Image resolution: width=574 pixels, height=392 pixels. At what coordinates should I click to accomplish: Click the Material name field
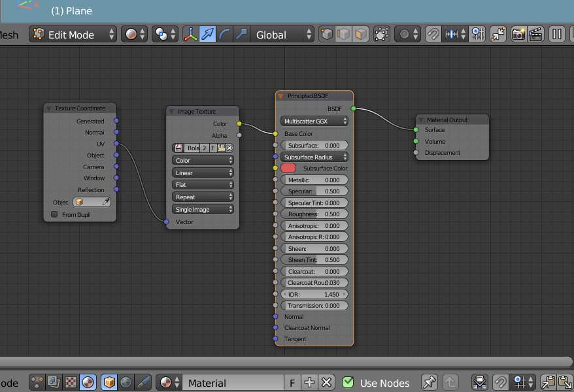(x=233, y=382)
